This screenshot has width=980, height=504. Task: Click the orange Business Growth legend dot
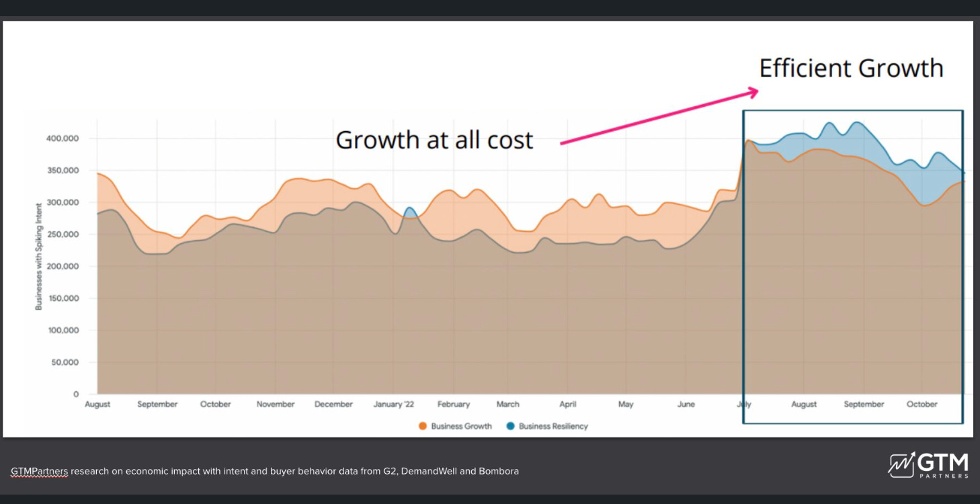(x=422, y=425)
